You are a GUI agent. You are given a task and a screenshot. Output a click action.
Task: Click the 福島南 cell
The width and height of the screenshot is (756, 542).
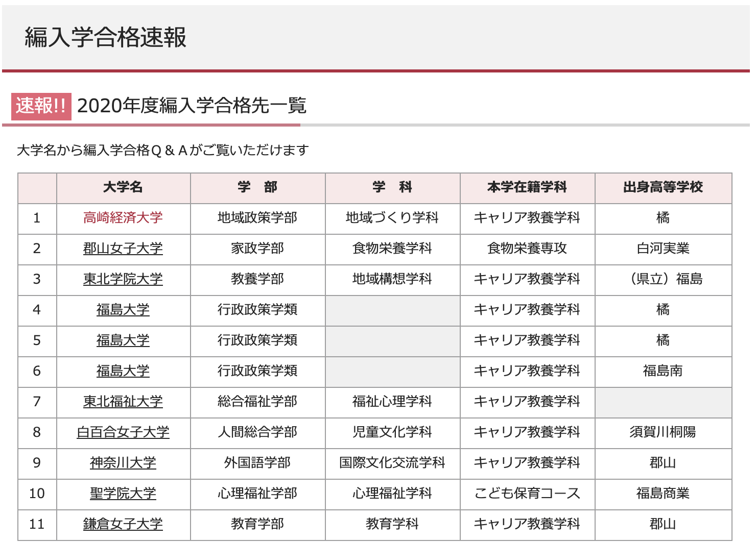tap(663, 371)
